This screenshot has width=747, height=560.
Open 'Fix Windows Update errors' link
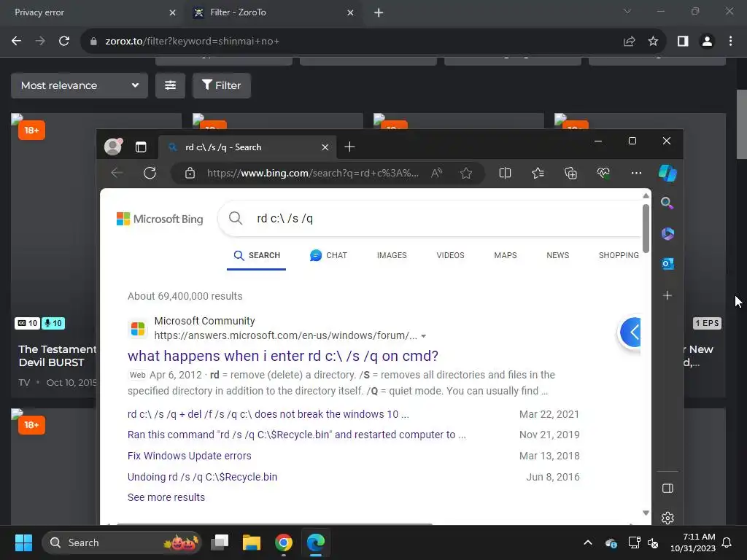189,456
